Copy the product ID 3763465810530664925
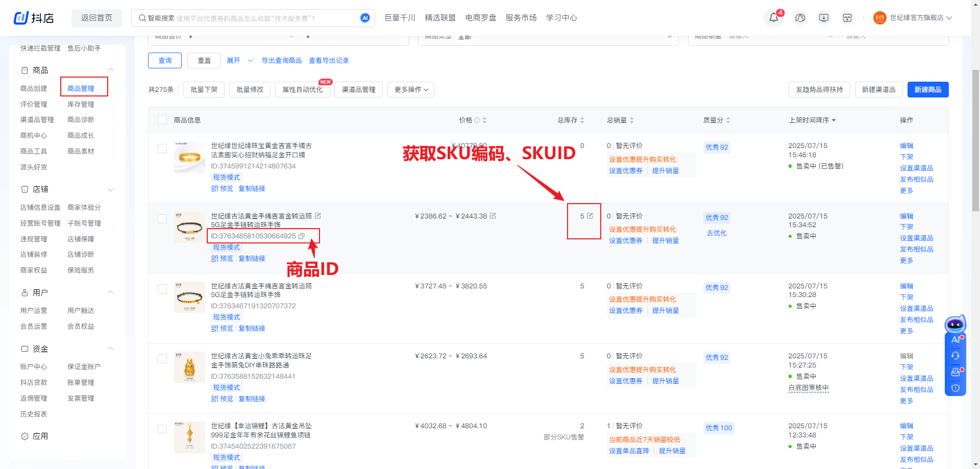This screenshot has height=469, width=980. pyautogui.click(x=302, y=236)
